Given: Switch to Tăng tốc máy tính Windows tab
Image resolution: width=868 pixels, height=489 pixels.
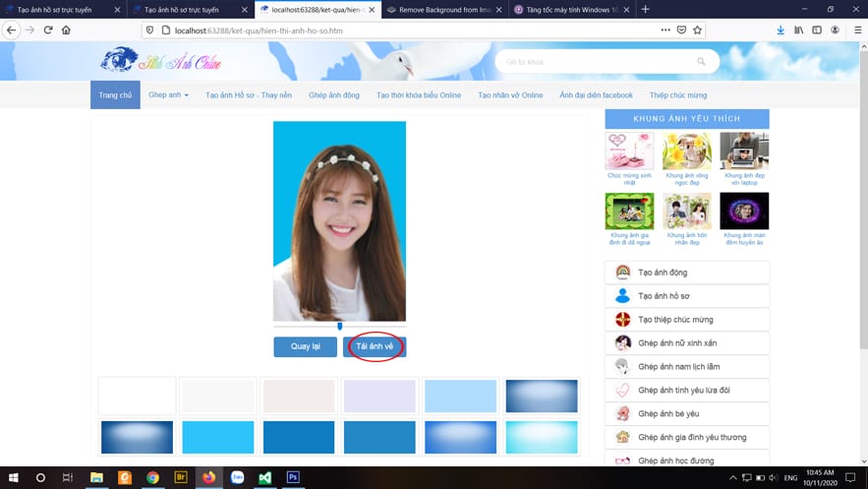Looking at the screenshot, I should [x=571, y=10].
